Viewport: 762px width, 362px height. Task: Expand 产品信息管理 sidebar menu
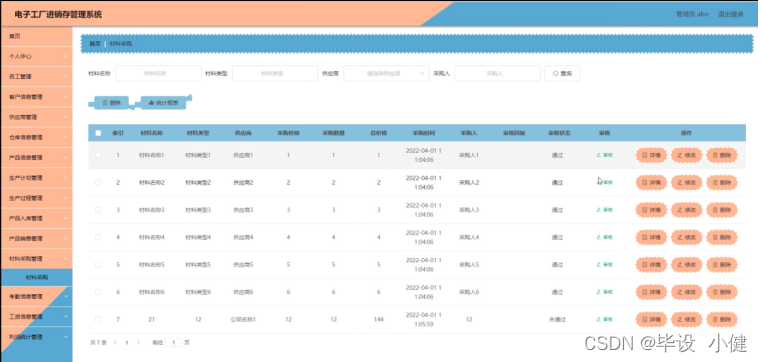coord(36,157)
